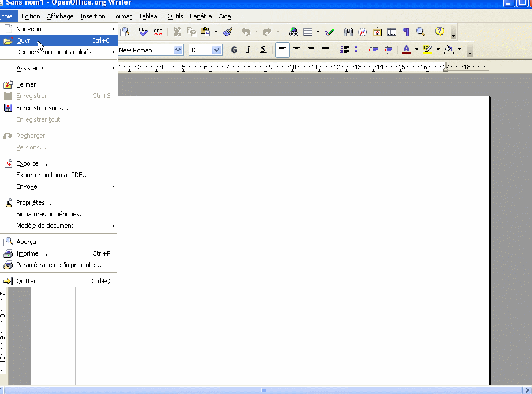Viewport: 532px width, 394px height.
Task: Toggle bold with the G button
Action: 234,50
